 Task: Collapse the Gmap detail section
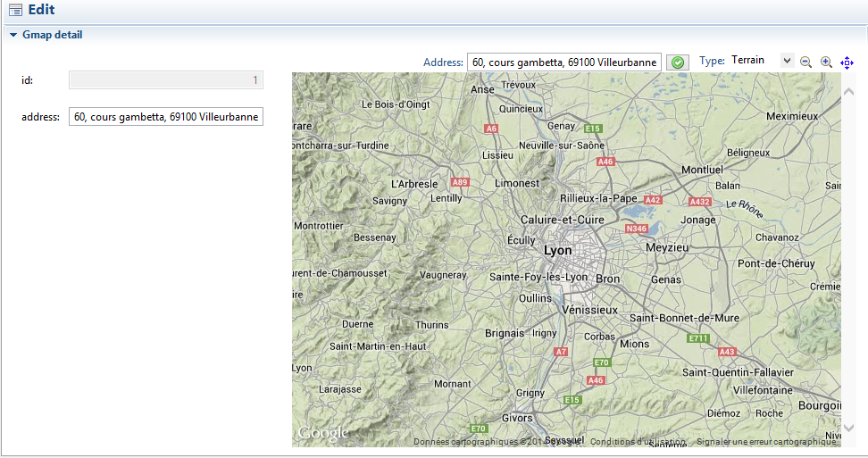(13, 36)
